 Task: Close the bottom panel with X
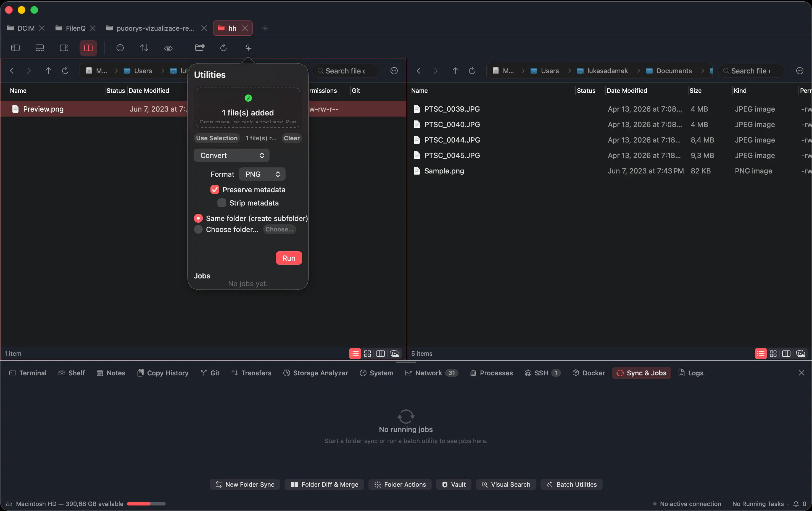click(802, 373)
